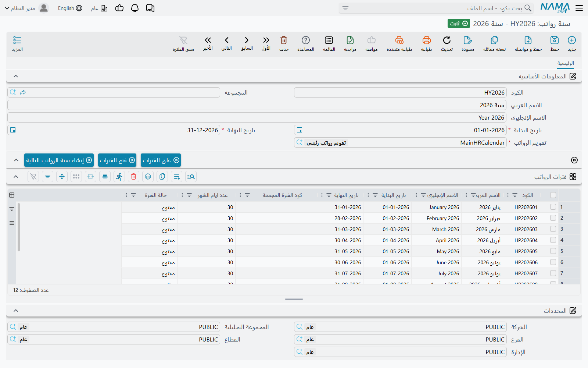Toggle the select-all checkbox in grid header
Screen dimensions: 588x368
pyautogui.click(x=553, y=195)
